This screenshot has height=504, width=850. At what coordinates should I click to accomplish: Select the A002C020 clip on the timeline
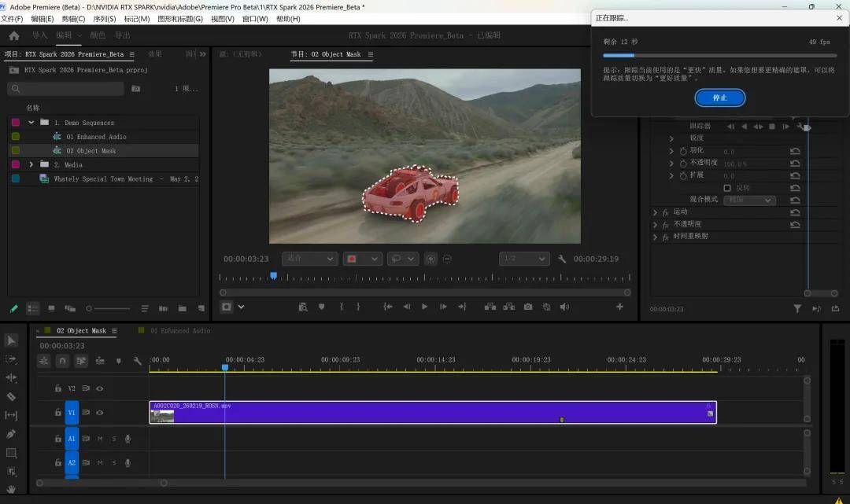pos(433,413)
